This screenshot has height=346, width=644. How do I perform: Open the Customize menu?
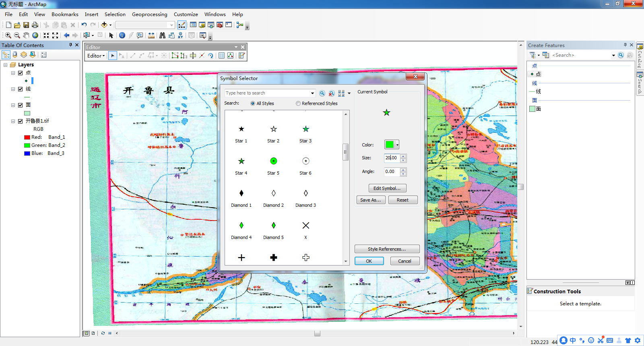[186, 14]
